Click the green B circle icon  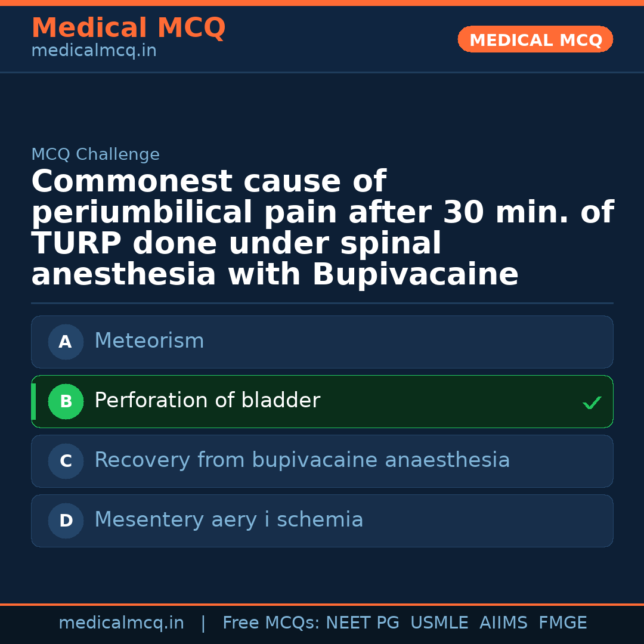coord(66,401)
